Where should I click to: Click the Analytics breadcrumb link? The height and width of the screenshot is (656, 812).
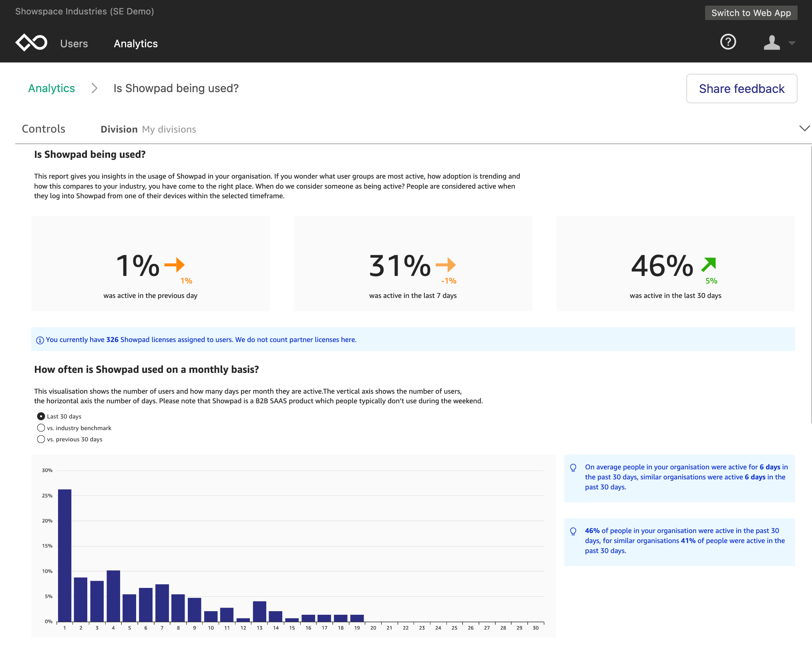[x=51, y=88]
